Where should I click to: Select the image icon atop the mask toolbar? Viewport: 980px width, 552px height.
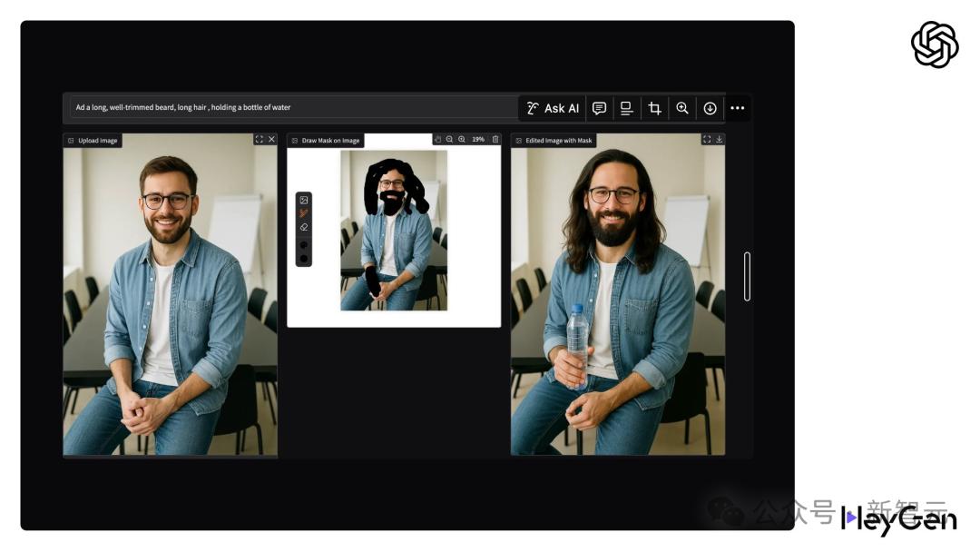point(303,200)
